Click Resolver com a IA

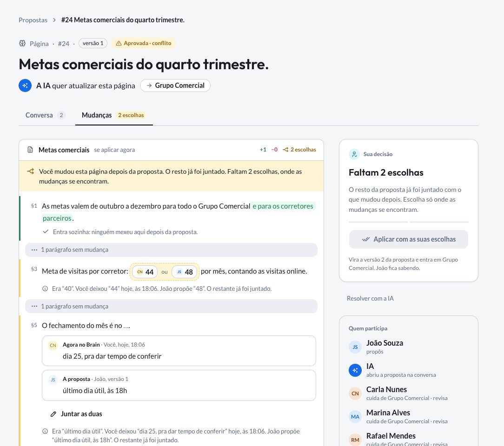[370, 298]
